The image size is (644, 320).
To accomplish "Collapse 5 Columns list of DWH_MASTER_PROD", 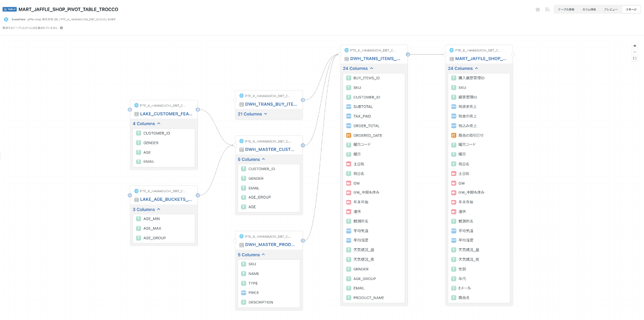I will [x=252, y=255].
